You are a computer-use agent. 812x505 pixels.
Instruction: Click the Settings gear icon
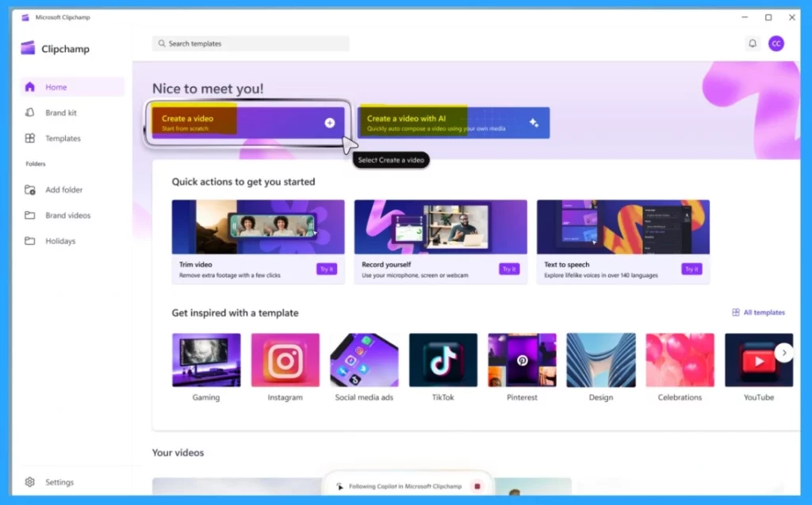pos(30,482)
